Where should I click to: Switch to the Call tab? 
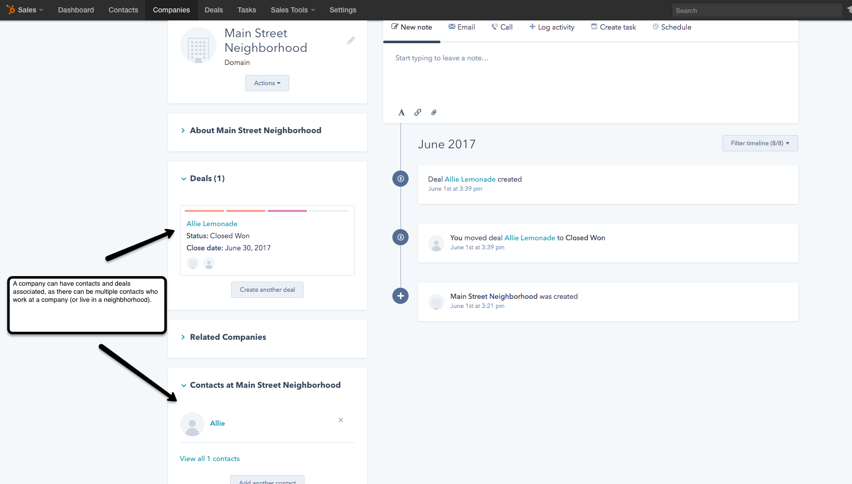(x=502, y=27)
